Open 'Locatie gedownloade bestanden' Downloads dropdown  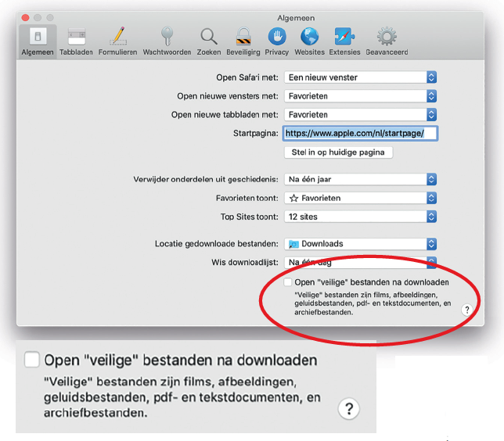[x=360, y=244]
